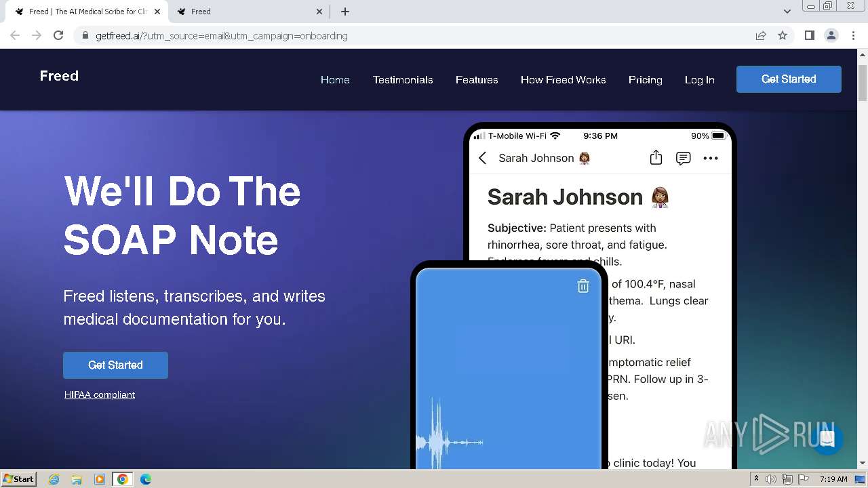The image size is (868, 488).
Task: Open How Freed Works
Action: [x=563, y=80]
